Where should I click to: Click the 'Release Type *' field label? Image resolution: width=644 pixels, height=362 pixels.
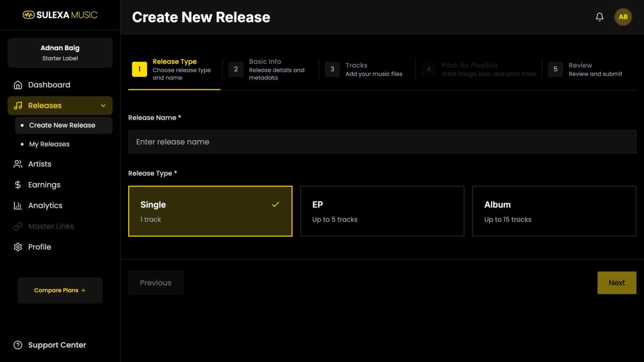(x=153, y=173)
